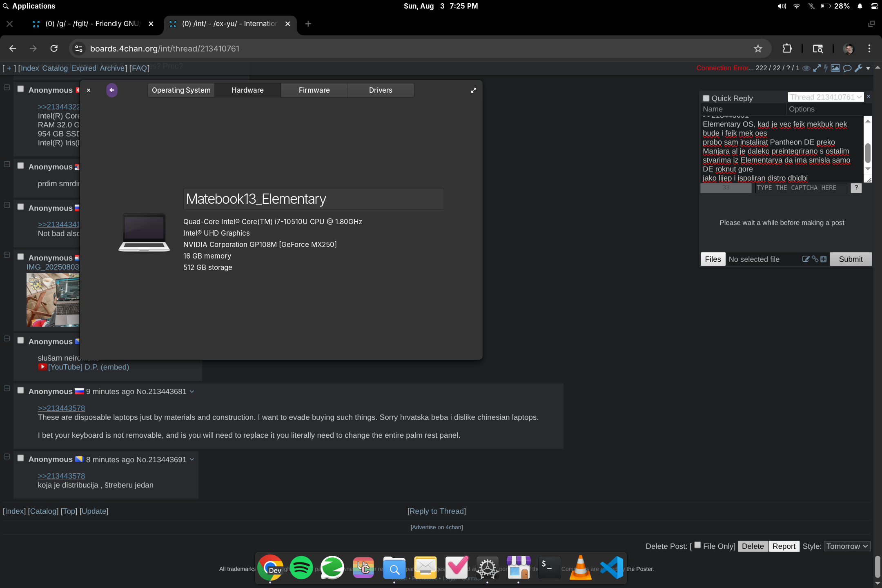882x588 pixels.
Task: Check the box beside the IMG_20250803 post
Action: (20, 256)
